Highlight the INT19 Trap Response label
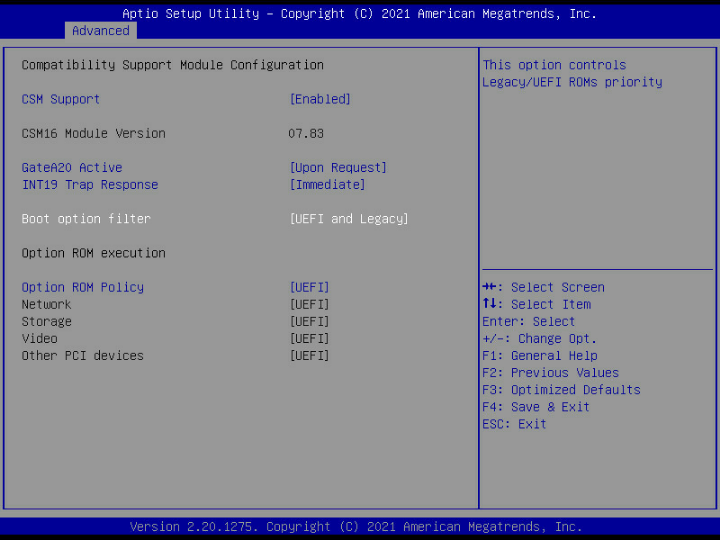720x540 pixels. point(90,185)
